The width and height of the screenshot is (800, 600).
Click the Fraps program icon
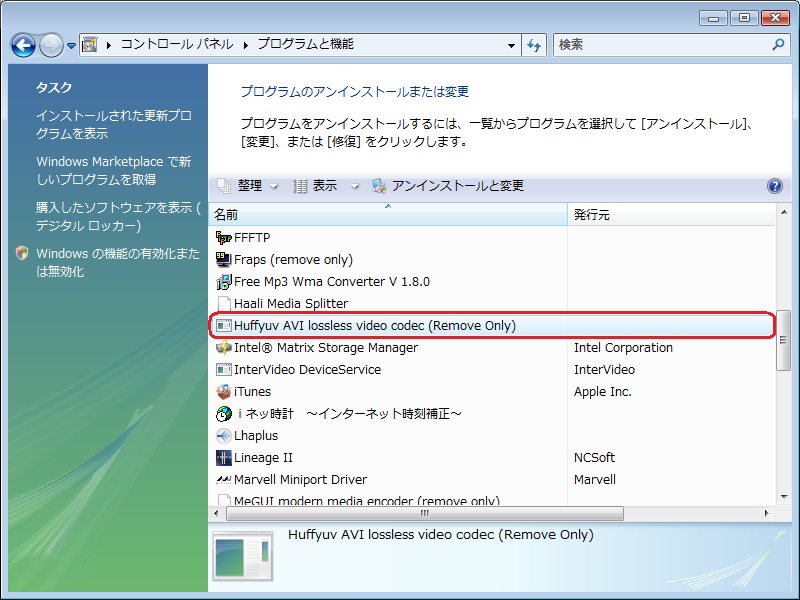tap(224, 260)
